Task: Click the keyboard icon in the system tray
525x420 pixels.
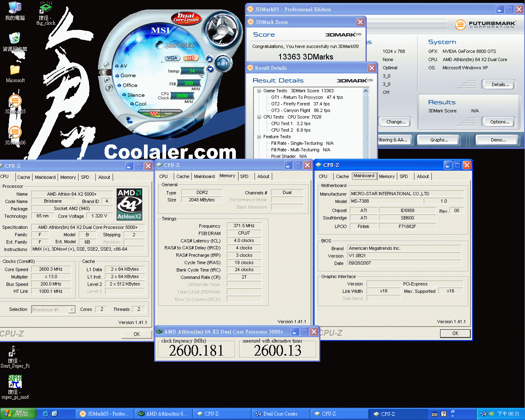Action: click(435, 414)
